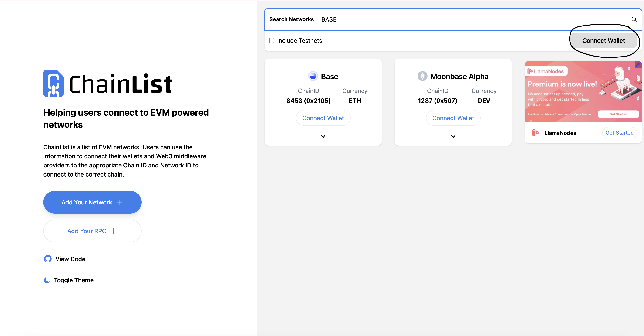The image size is (644, 336).
Task: Expand the Moonbase Alpha details chevron
Action: 453,136
